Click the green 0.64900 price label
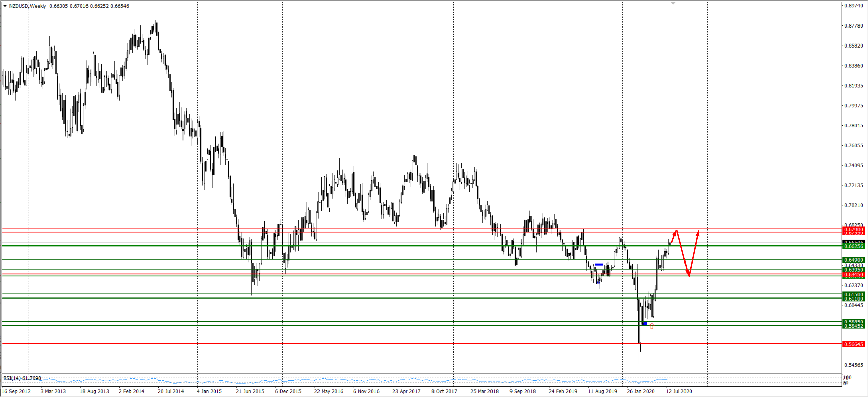This screenshot has height=397, width=868. pos(853,260)
